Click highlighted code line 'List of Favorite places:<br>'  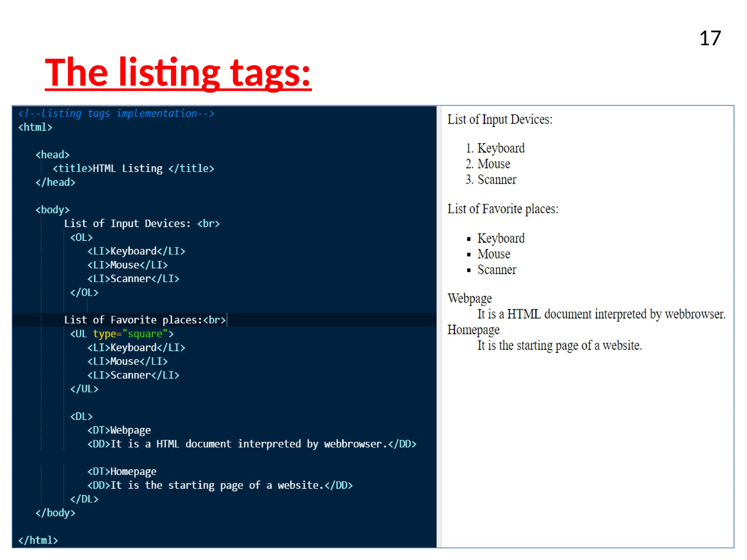coord(145,320)
